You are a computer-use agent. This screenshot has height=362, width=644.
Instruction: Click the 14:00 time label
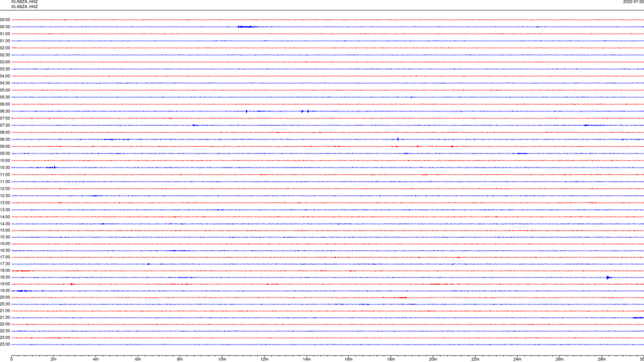tap(5, 217)
